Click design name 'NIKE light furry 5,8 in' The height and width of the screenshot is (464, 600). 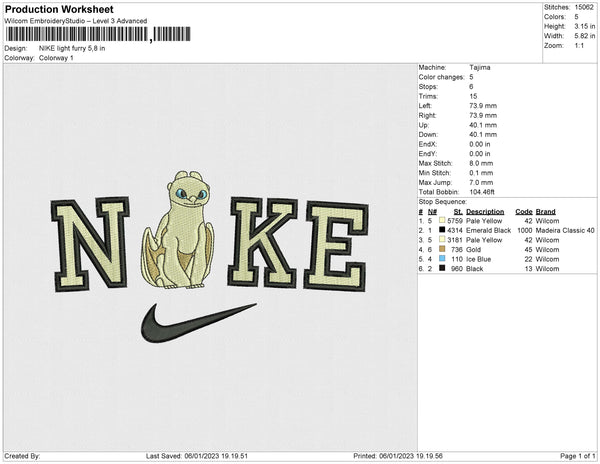pos(72,49)
